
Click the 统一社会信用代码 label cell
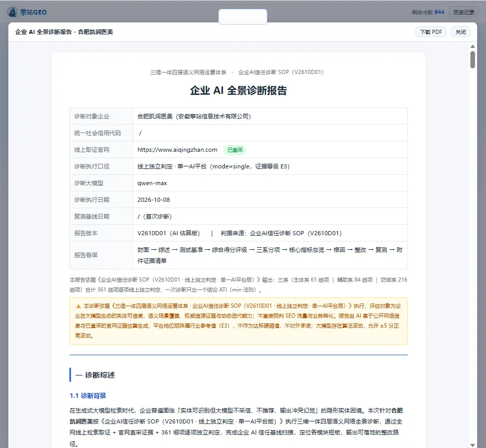coord(101,133)
